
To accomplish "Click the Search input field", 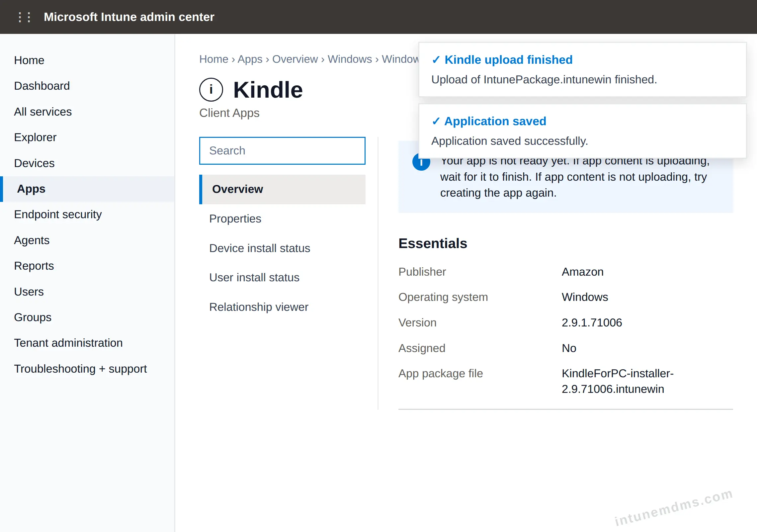I will click(282, 151).
